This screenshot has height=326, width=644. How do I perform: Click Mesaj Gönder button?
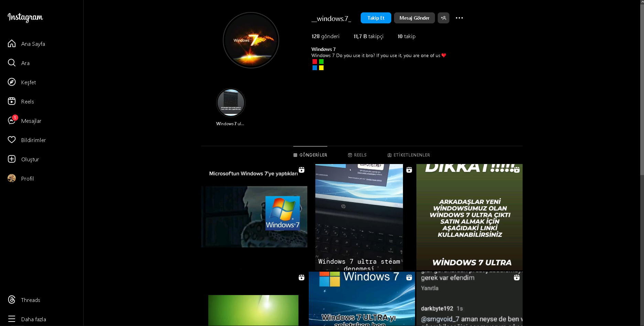click(414, 18)
